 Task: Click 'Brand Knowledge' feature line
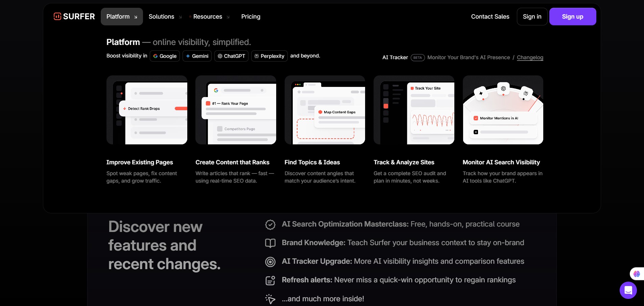click(x=403, y=243)
